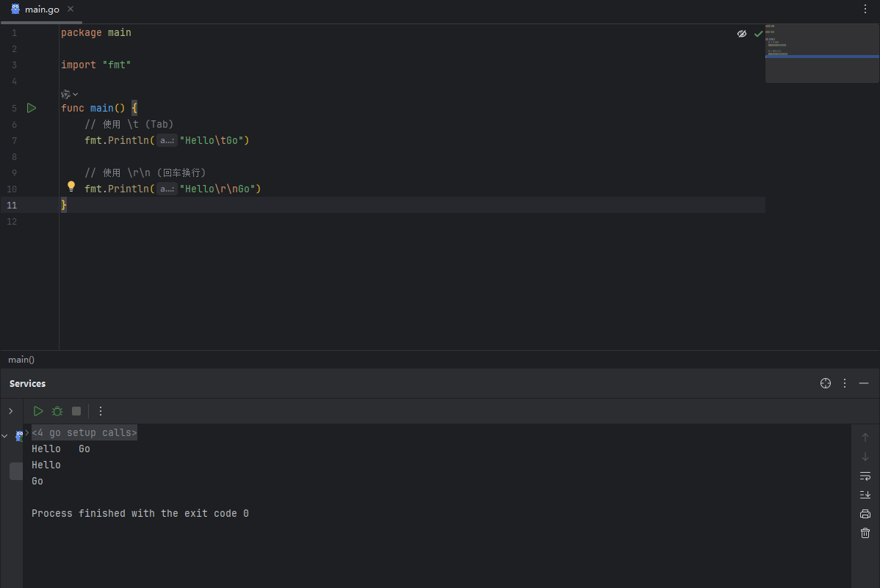880x588 pixels.
Task: Open editor tab options menu
Action: point(865,9)
